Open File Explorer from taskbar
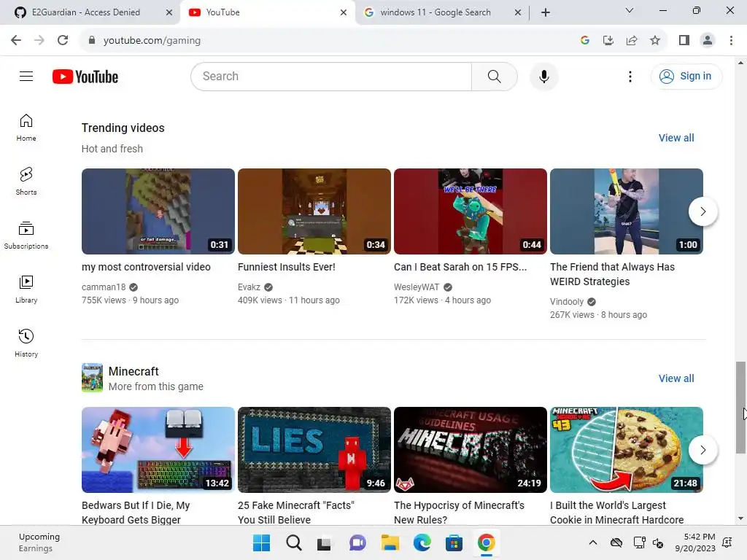 [x=390, y=542]
